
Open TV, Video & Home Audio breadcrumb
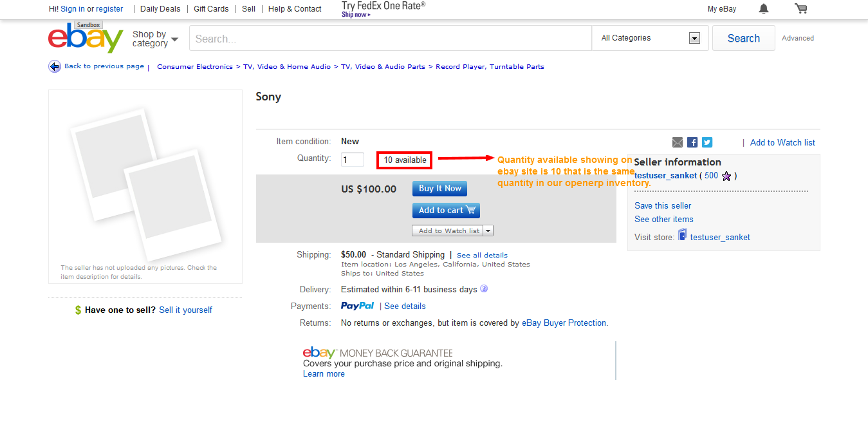pyautogui.click(x=287, y=66)
